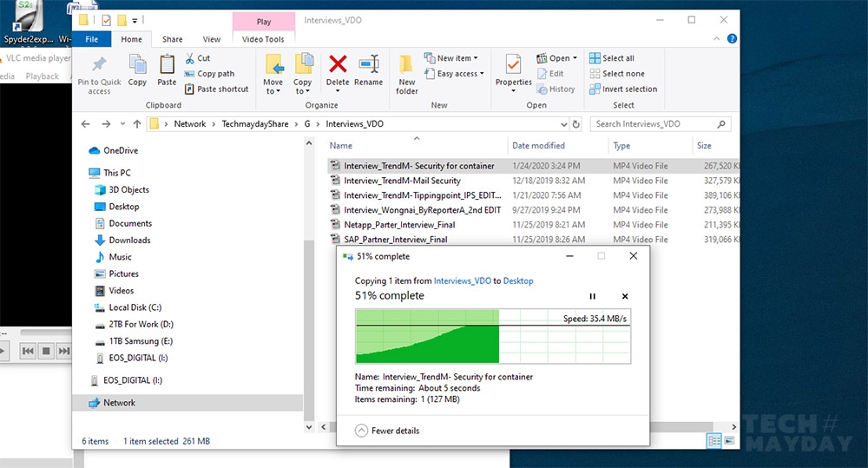This screenshot has width=868, height=468.
Task: Switch to the Share ribbon tab
Action: (172, 39)
